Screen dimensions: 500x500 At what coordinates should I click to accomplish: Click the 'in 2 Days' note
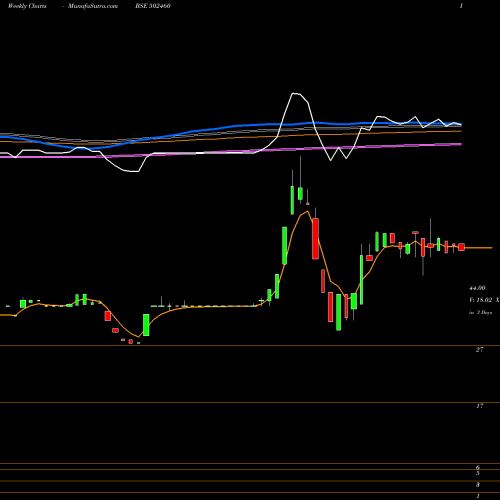(x=480, y=313)
